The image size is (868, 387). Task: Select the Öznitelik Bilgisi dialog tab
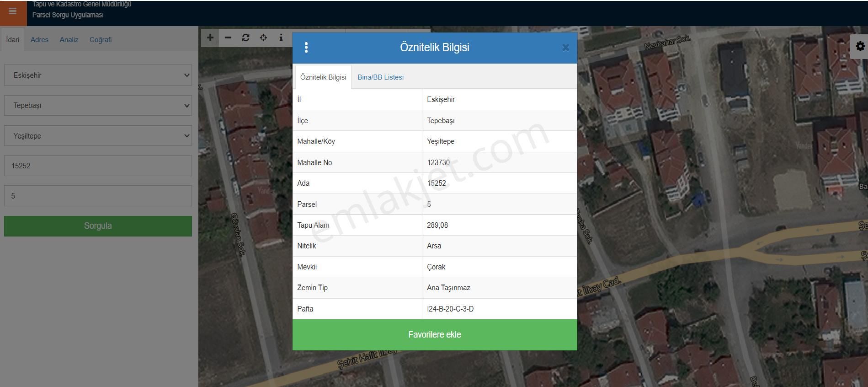(x=323, y=77)
